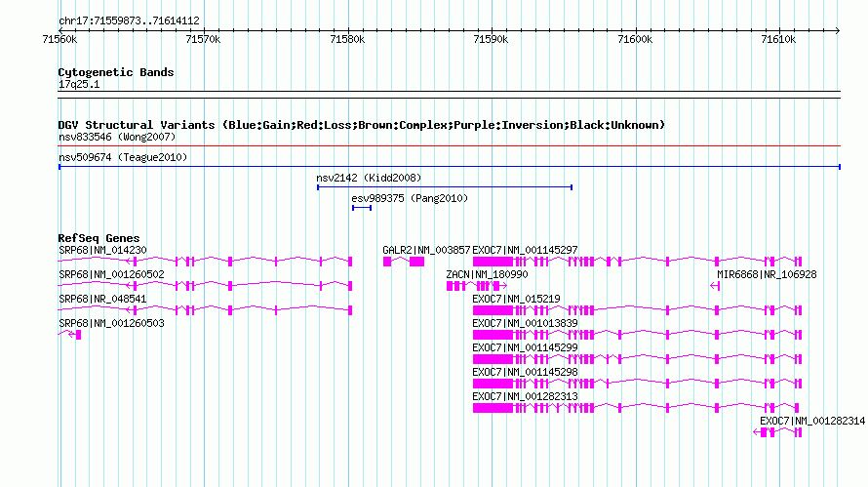Click the SRP68|NR_048541 transcript label

tap(102, 299)
